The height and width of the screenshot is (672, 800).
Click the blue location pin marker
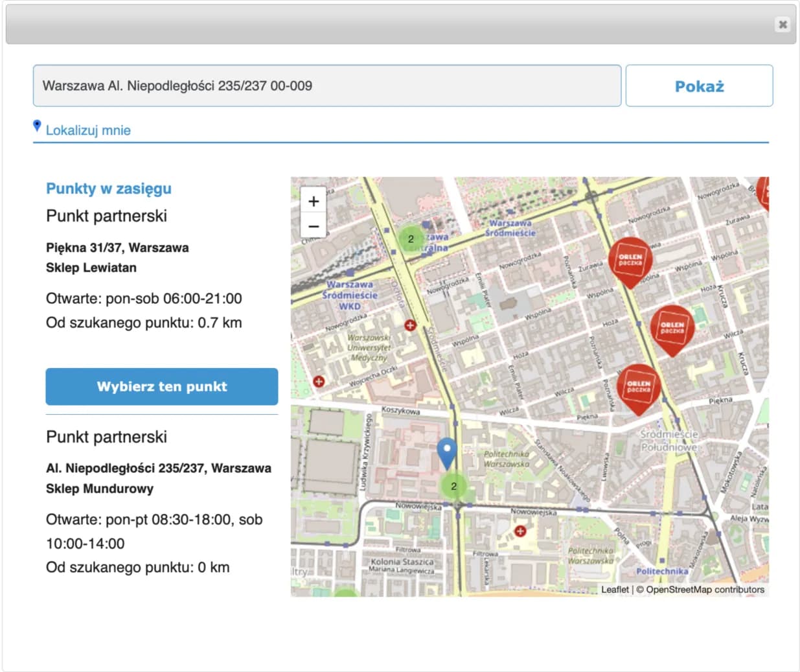coord(446,451)
